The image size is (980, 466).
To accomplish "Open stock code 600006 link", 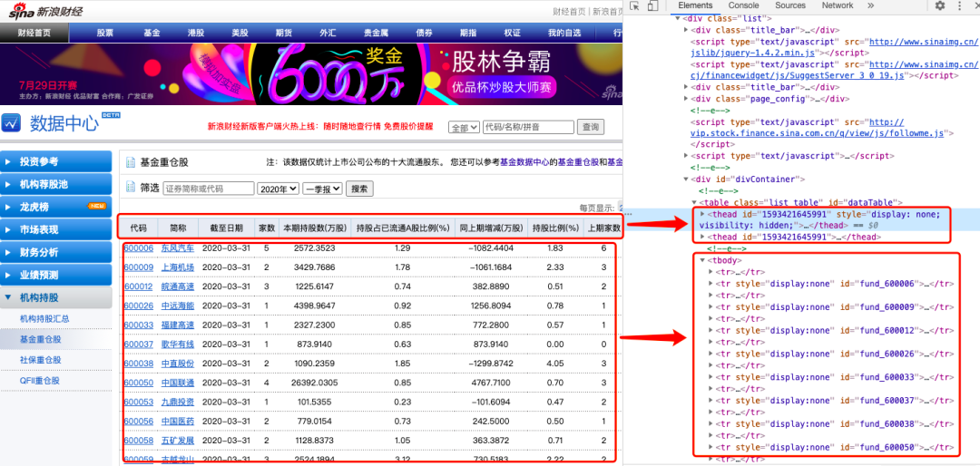I will point(139,248).
